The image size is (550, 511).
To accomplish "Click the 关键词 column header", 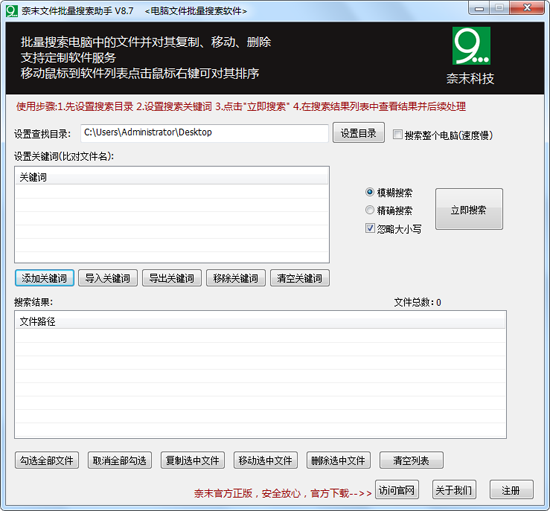I will [172, 177].
